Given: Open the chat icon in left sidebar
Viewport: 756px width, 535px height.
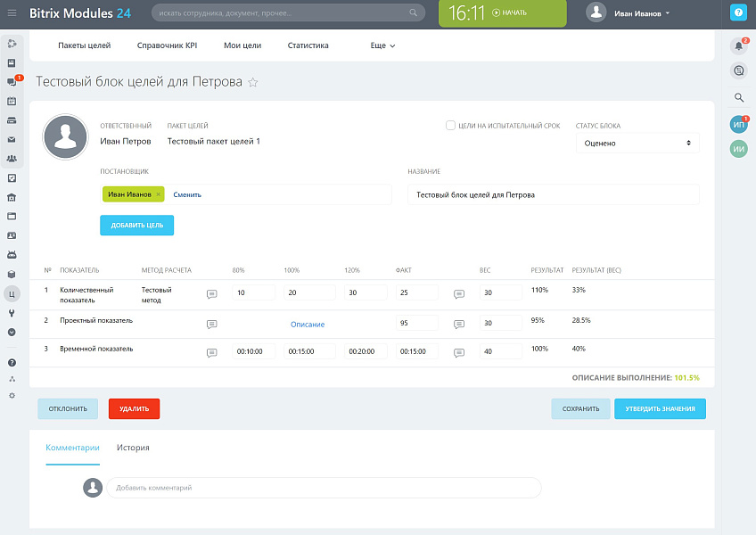Looking at the screenshot, I should (x=12, y=82).
